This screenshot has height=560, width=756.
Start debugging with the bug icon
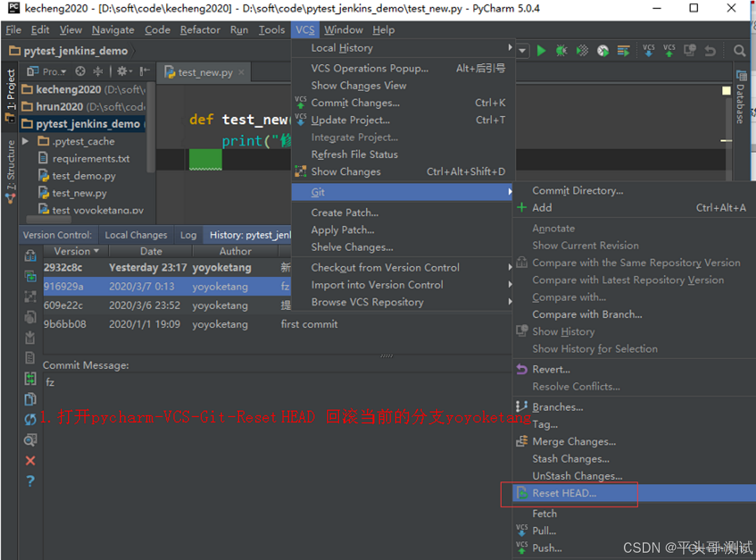click(562, 51)
